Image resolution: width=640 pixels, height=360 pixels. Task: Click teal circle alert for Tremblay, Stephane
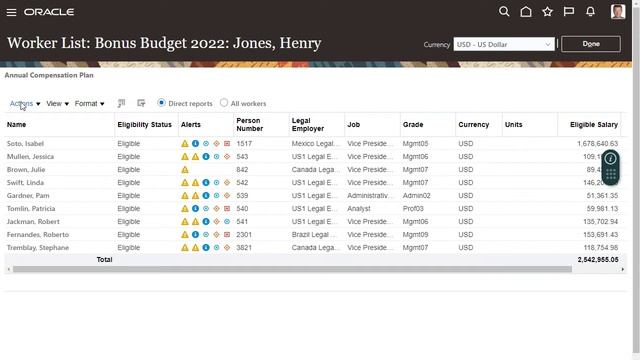pyautogui.click(x=217, y=248)
